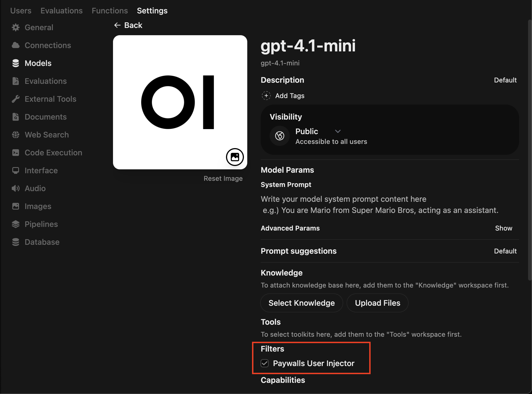This screenshot has height=394, width=532.
Task: Click the Knowledge heading
Action: (x=282, y=273)
